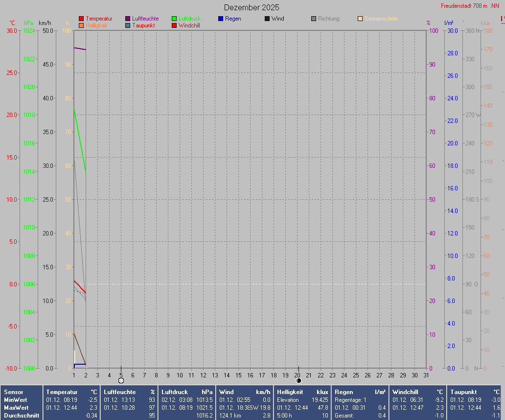Select the Luftdruck column header in the table
The height and width of the screenshot is (420, 505).
pos(175,392)
